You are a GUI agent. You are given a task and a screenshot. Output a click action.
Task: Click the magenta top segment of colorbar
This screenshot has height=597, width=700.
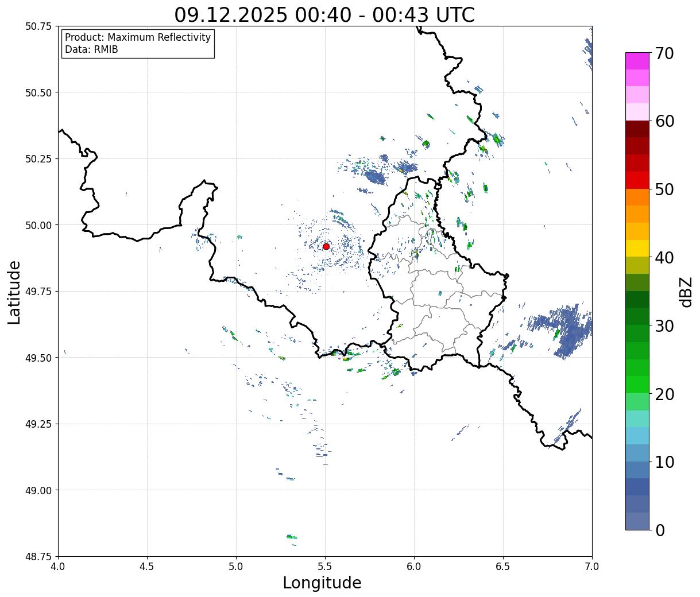637,61
